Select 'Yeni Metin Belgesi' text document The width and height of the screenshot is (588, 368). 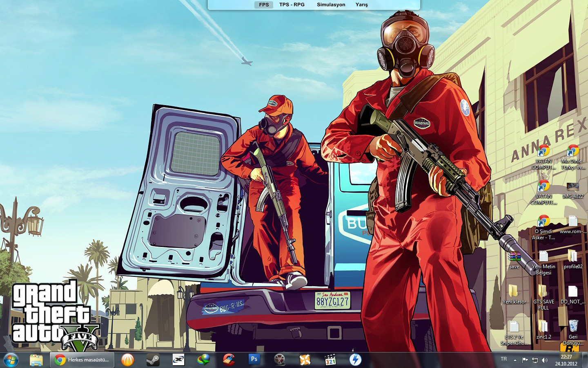(543, 263)
